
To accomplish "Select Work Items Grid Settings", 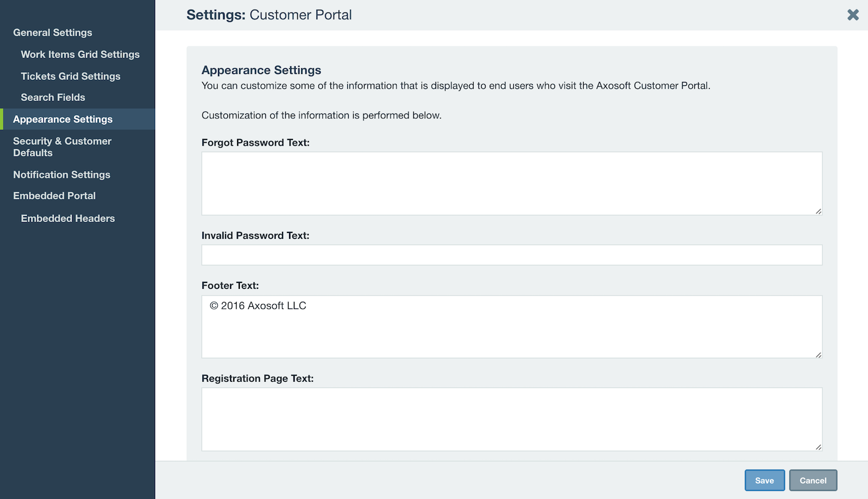I will (80, 54).
